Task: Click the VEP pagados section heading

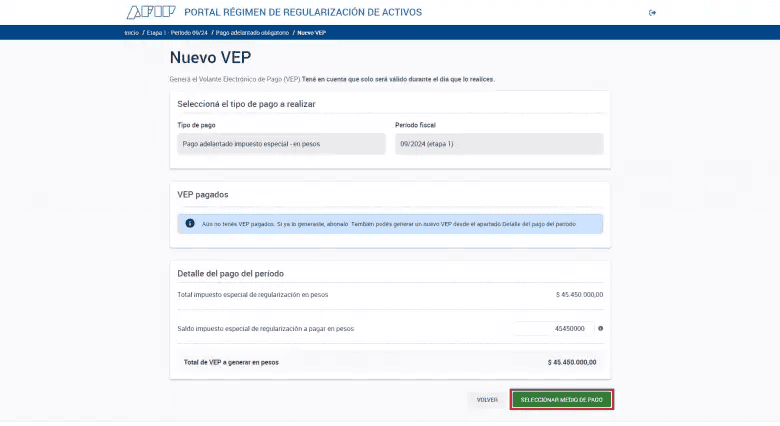Action: coord(203,194)
